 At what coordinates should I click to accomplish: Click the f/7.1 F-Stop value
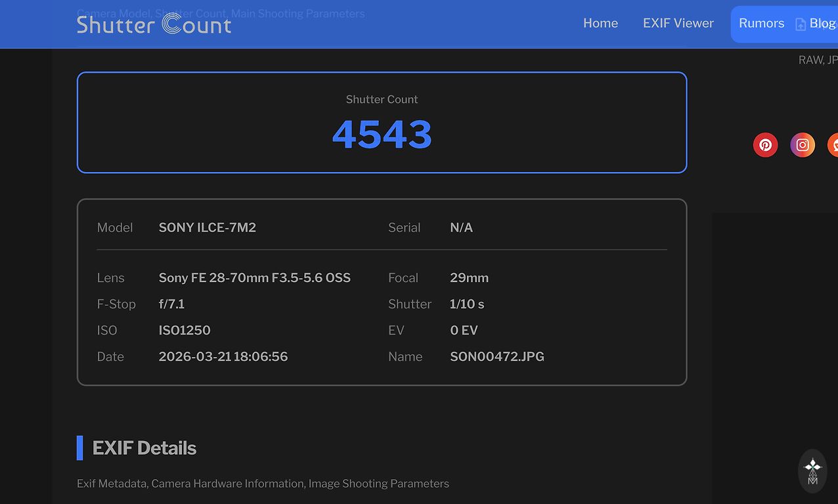click(171, 304)
